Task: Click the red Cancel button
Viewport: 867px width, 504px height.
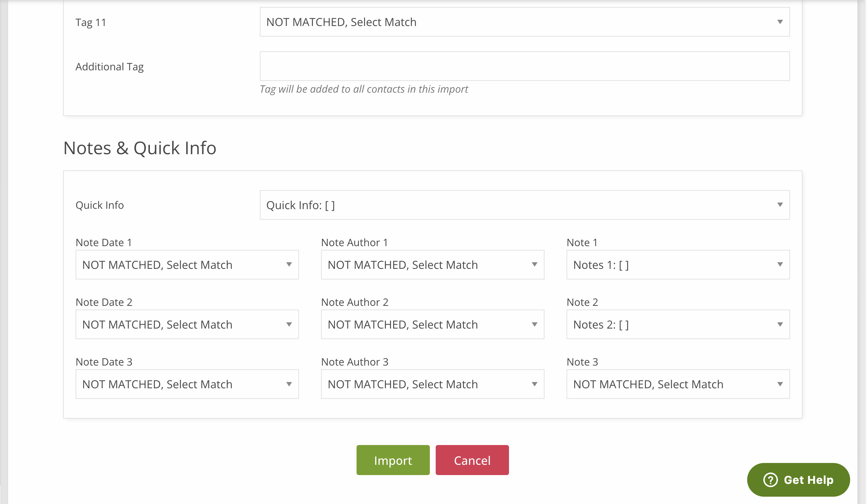Action: pos(472,460)
